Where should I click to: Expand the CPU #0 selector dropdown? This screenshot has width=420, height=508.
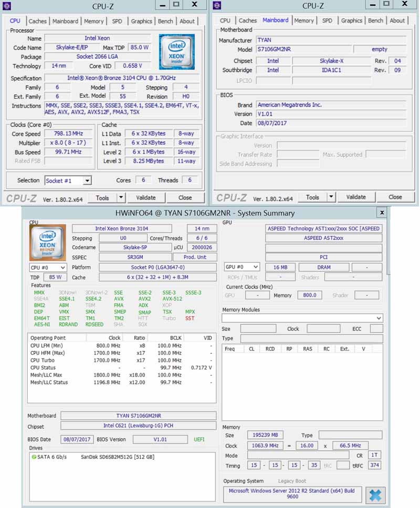coord(48,268)
